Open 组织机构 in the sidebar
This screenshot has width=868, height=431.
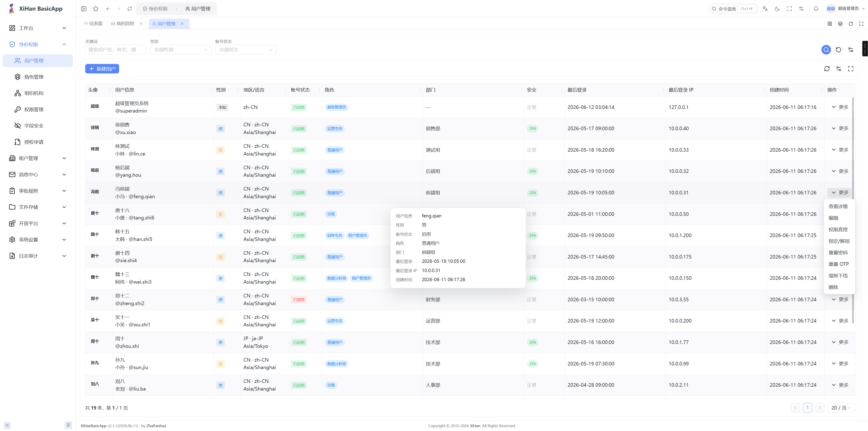tap(38, 93)
